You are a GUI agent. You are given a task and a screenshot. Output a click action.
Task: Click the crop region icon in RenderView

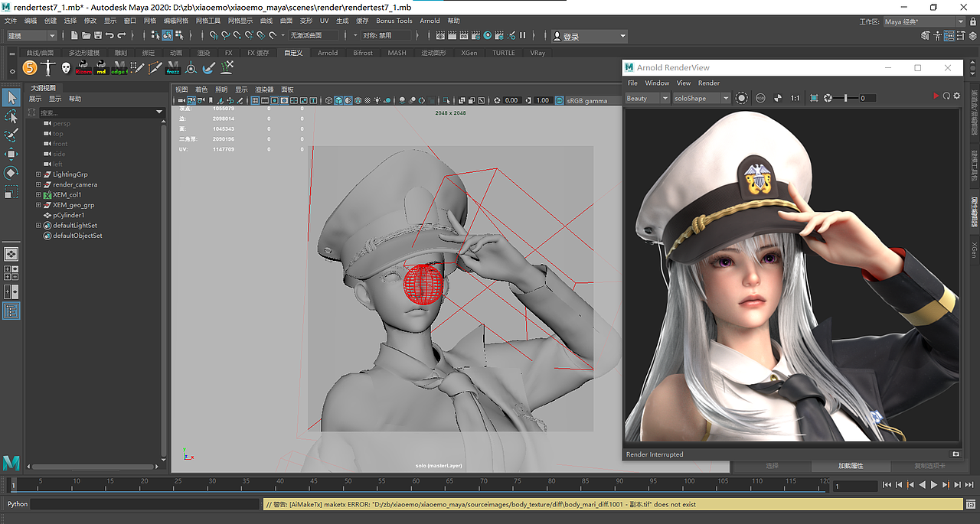(814, 98)
